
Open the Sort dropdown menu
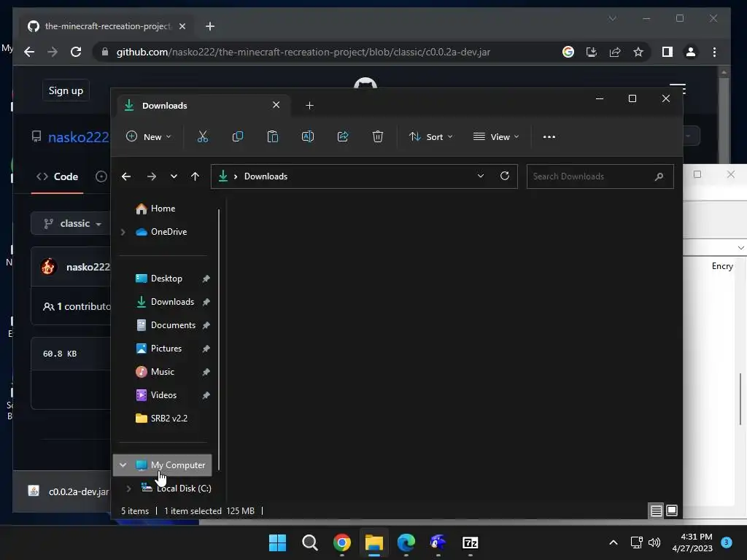click(430, 136)
